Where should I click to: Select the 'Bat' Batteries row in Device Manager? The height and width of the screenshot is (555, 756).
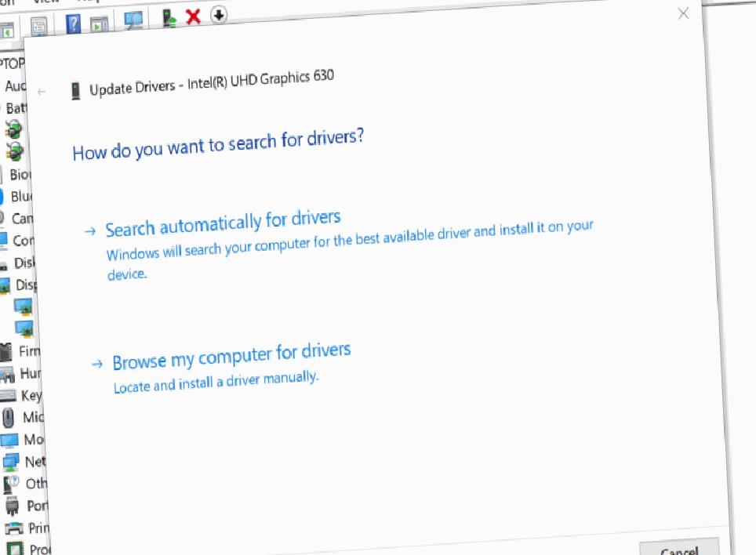(16, 108)
